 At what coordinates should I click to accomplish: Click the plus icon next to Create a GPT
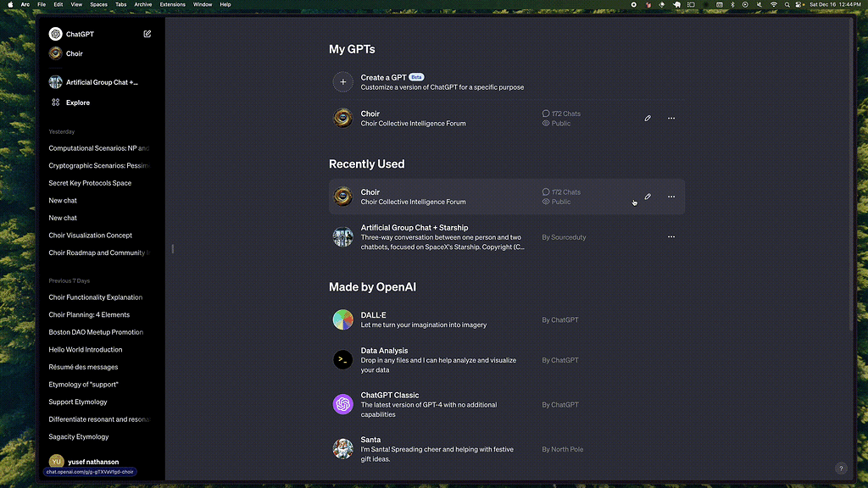(342, 81)
